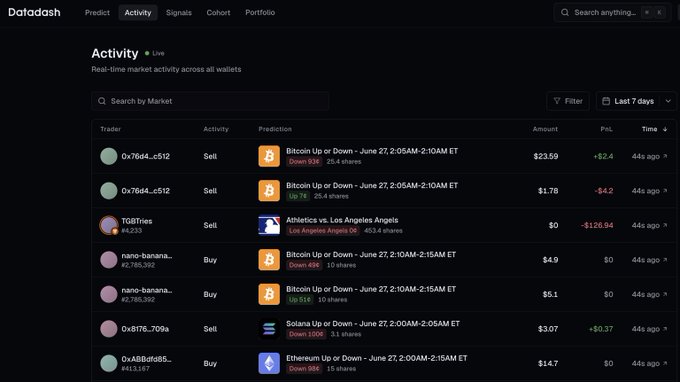
Task: Open the Bitcoin icon in the Up 51¢ row
Action: (269, 294)
